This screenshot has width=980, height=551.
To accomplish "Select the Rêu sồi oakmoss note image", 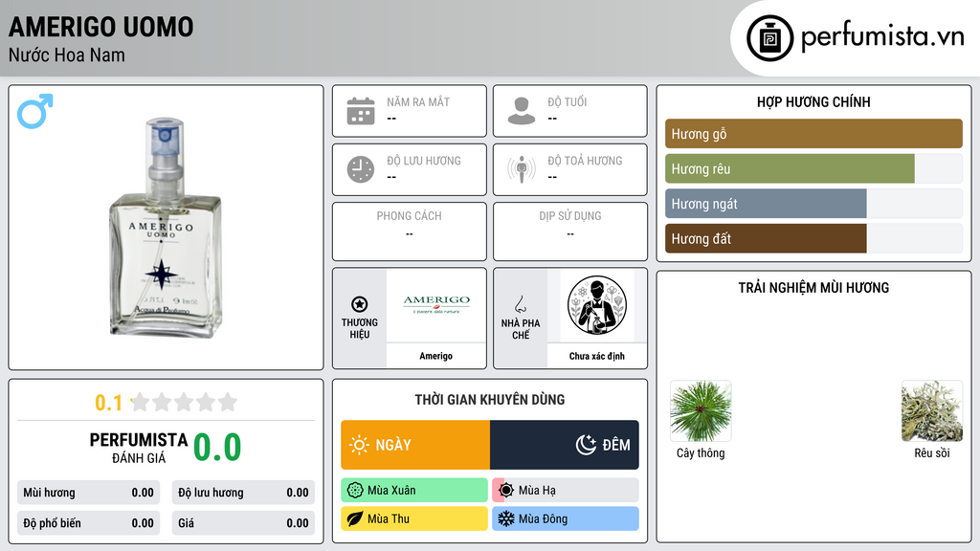I will (932, 411).
